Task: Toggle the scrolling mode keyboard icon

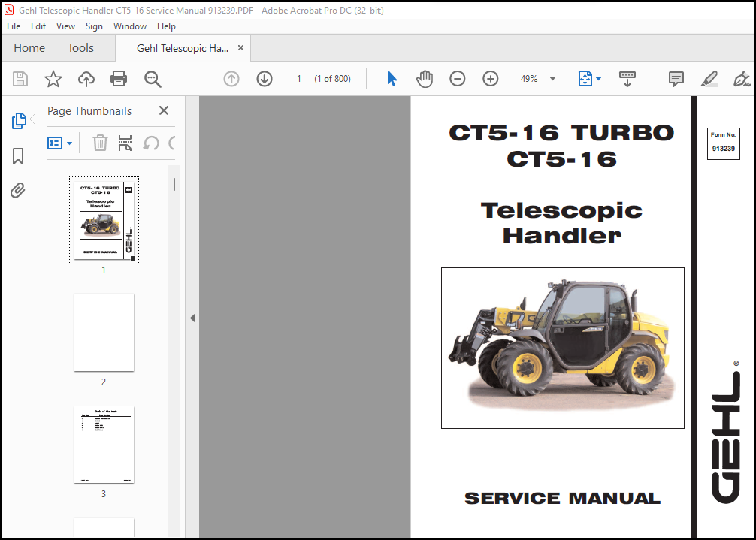Action: (x=627, y=79)
